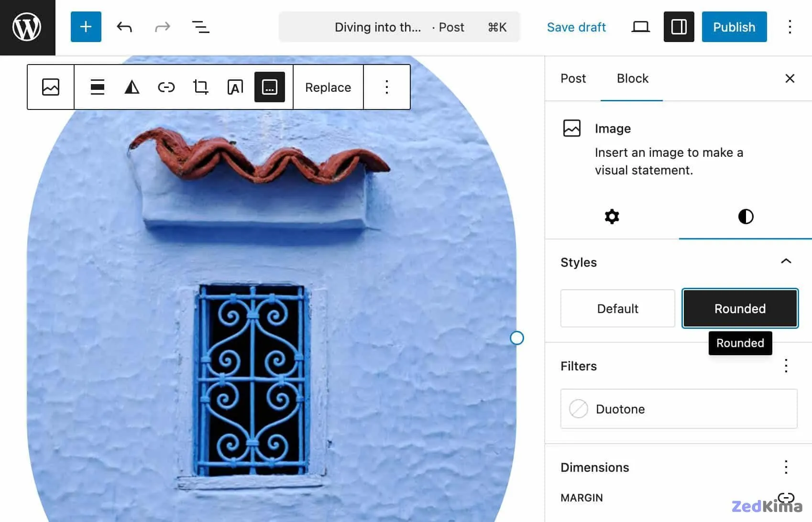Image resolution: width=812 pixels, height=522 pixels.
Task: Click the Undo arrow
Action: 124,27
